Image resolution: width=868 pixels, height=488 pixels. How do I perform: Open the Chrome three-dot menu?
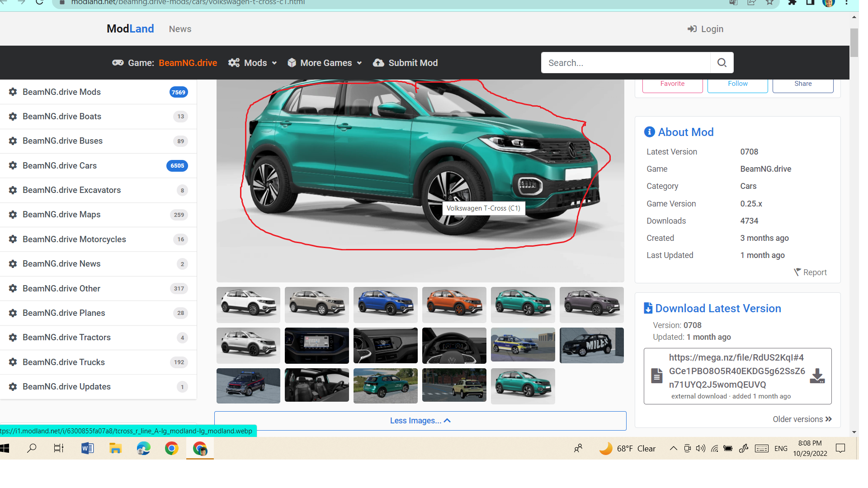tap(846, 2)
